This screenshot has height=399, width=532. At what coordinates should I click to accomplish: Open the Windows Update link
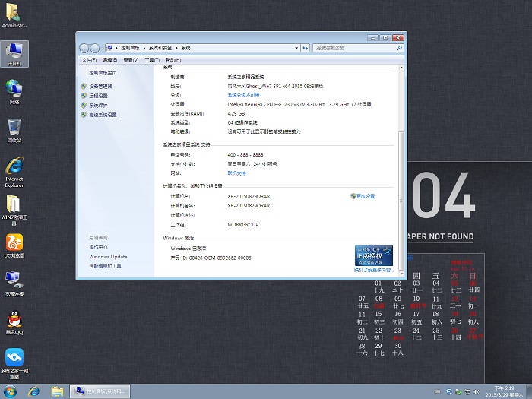point(108,257)
